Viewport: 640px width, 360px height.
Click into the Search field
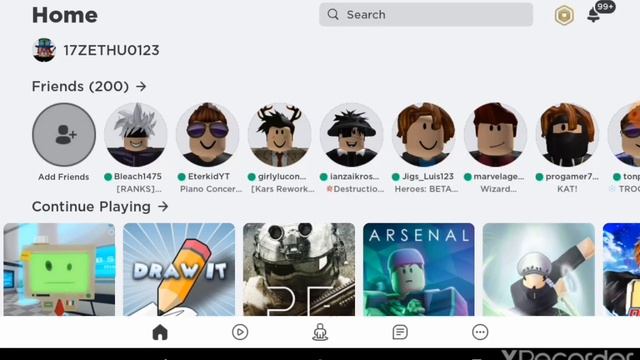tap(426, 15)
